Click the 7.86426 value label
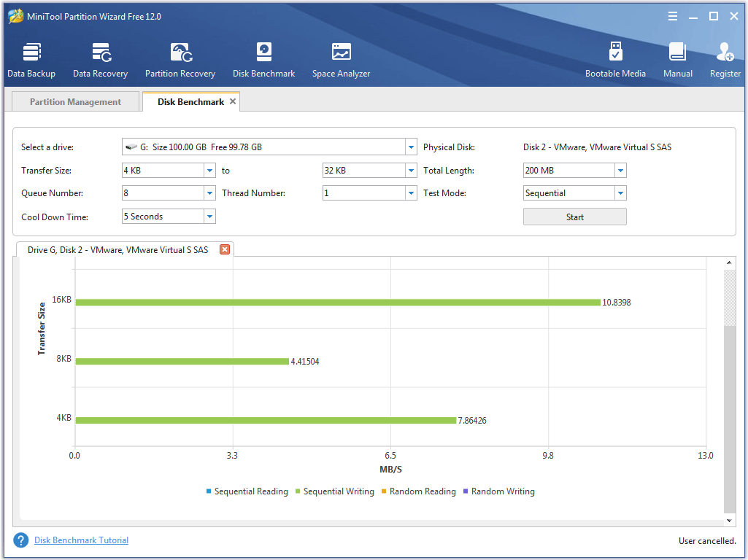Viewport: 748px width, 560px height. [472, 420]
